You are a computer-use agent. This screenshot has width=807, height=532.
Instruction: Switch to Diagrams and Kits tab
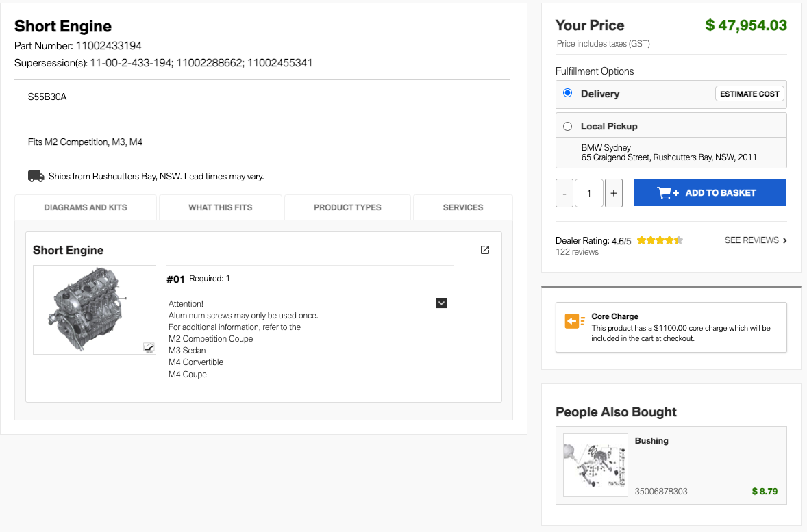[86, 207]
